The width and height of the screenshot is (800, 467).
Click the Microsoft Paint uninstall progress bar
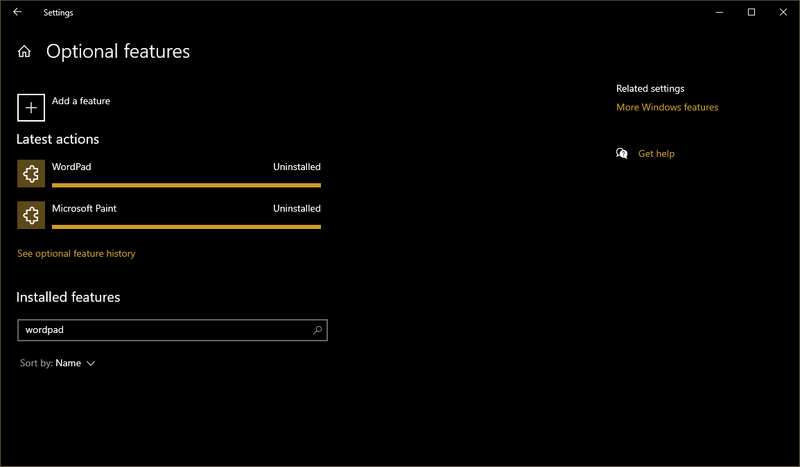coord(186,227)
